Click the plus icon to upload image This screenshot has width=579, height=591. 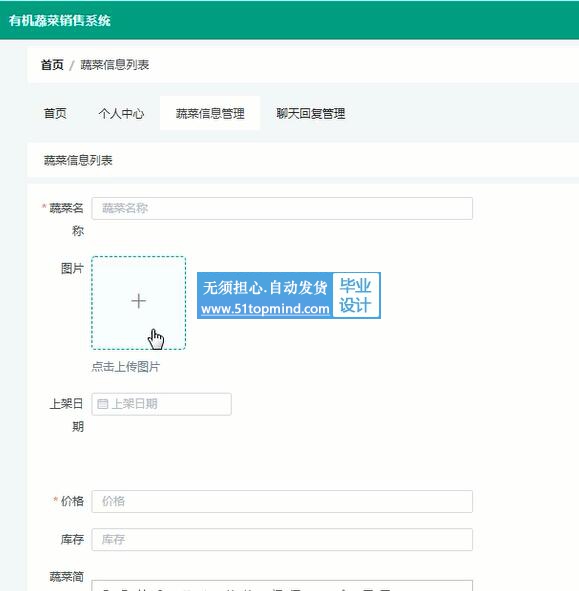(138, 301)
